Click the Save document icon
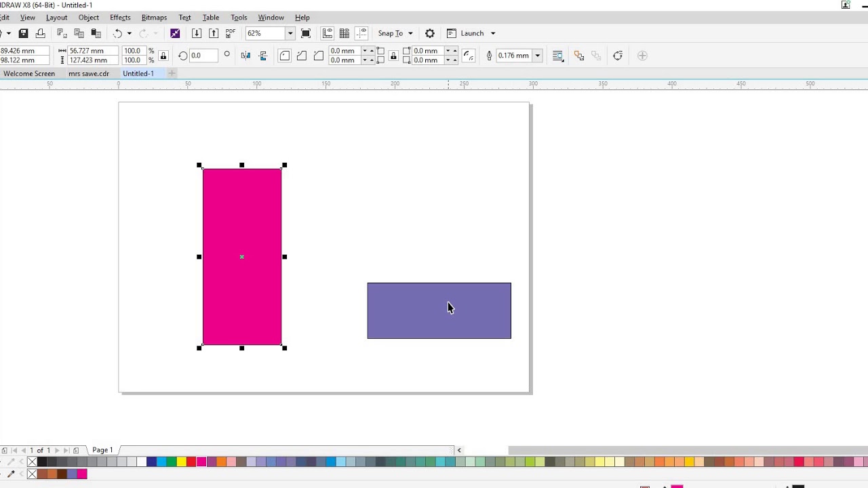This screenshot has width=868, height=488. (x=23, y=33)
